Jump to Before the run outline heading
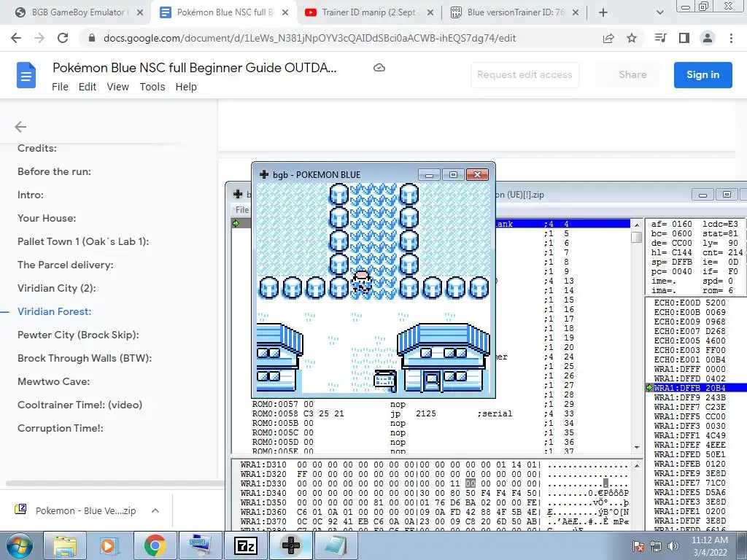 pyautogui.click(x=54, y=171)
